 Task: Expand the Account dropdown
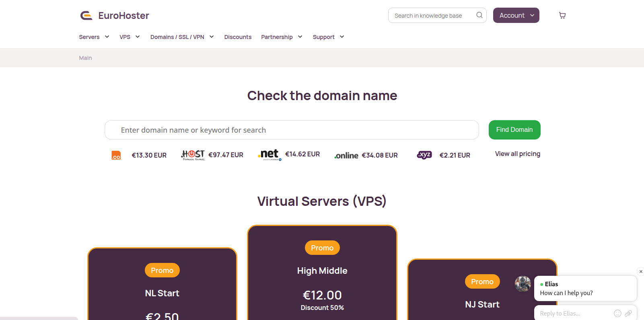pos(516,15)
